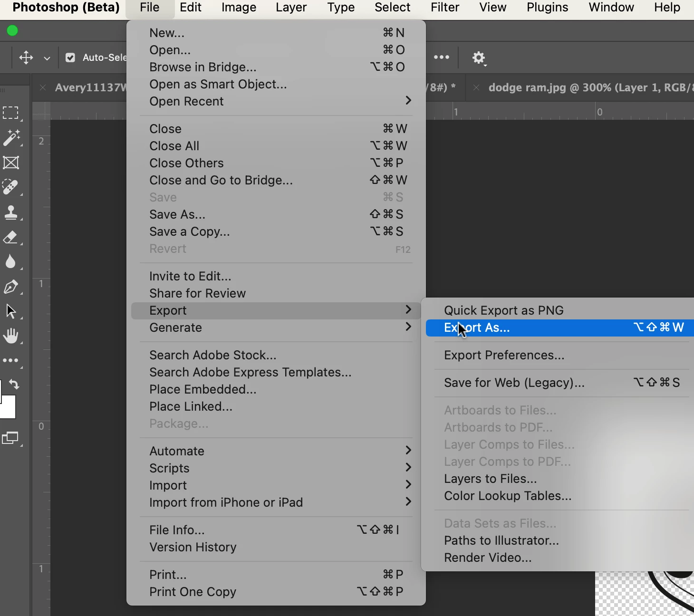Click the green window zoom button
694x616 pixels.
pyautogui.click(x=12, y=31)
